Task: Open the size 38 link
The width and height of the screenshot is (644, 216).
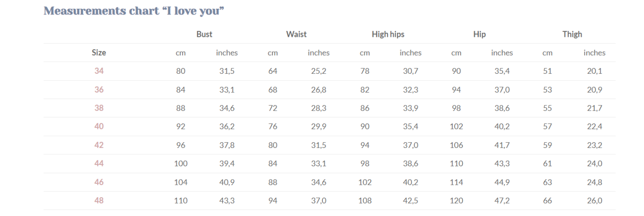Action: (x=99, y=108)
